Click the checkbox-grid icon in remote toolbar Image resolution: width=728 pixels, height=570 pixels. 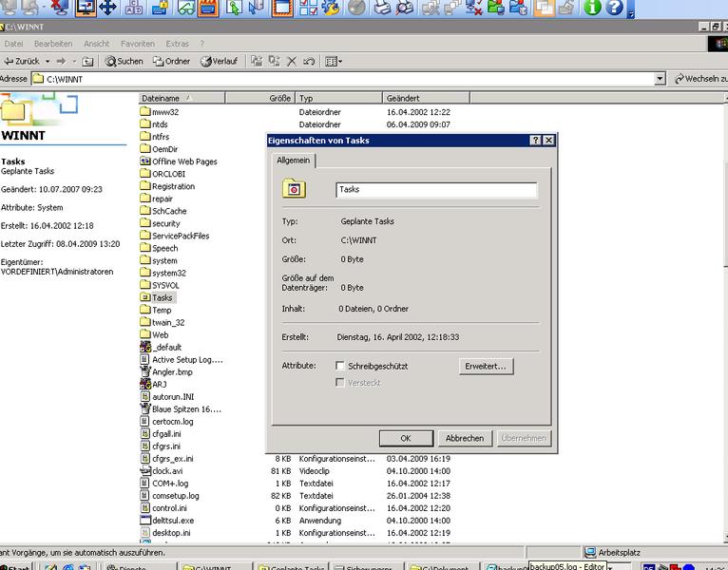click(308, 8)
